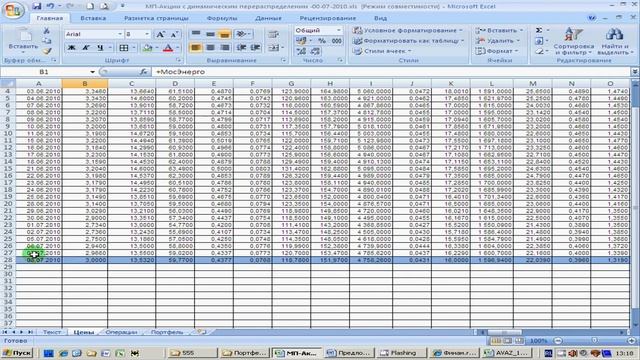Image resolution: width=640 pixels, height=360 pixels.
Task: Toggle italic К formatting
Action: tap(86, 48)
